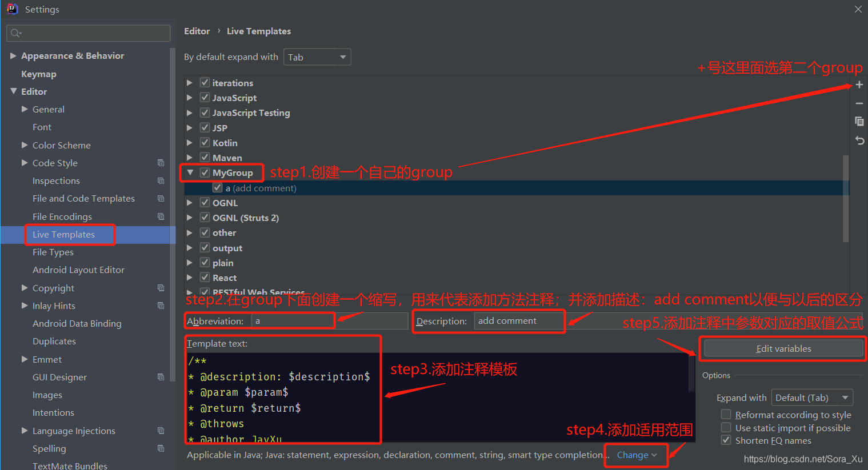Screen dimensions: 868x470
Task: Expand the React template group
Action: [190, 278]
